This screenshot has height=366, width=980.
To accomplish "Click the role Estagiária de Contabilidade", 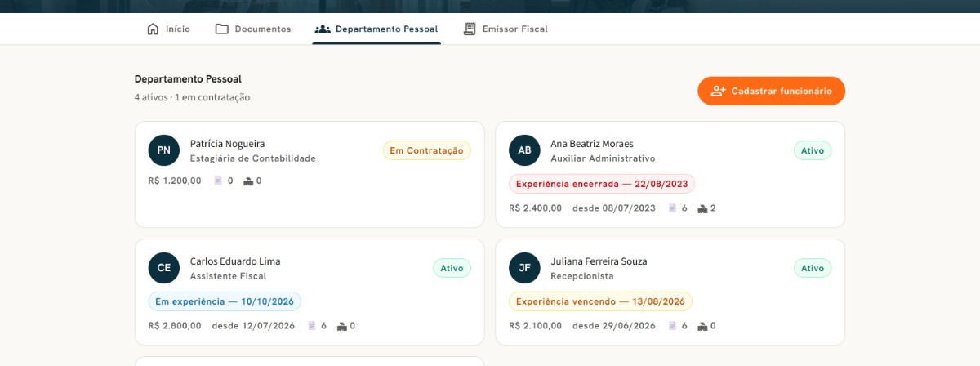I will [x=252, y=158].
